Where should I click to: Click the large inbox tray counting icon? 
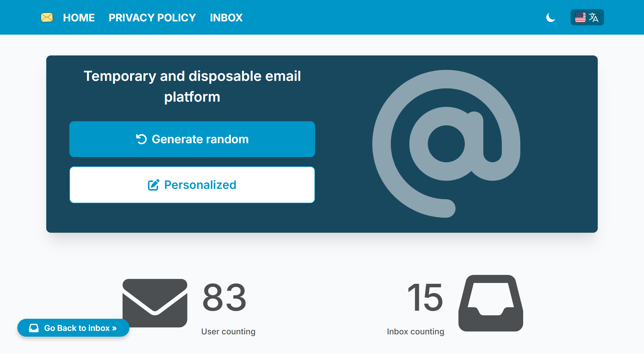coord(491,303)
